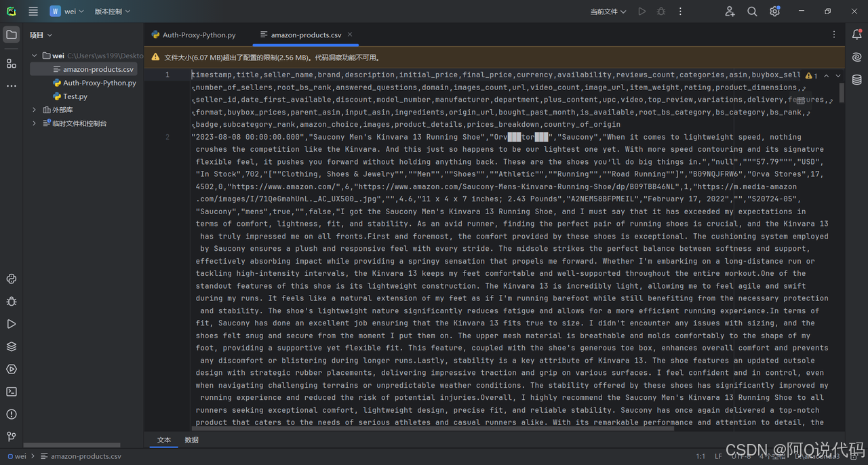Close the amazon-products.csv editor tab
The width and height of the screenshot is (868, 465).
tap(351, 35)
